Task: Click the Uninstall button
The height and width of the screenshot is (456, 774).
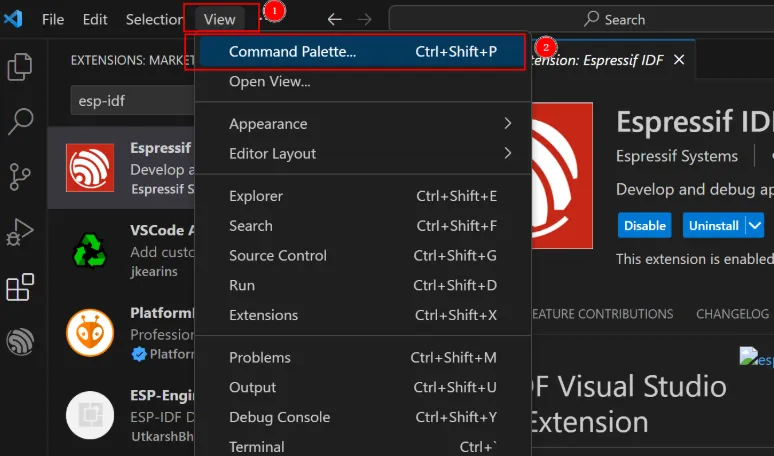Action: pyautogui.click(x=713, y=226)
